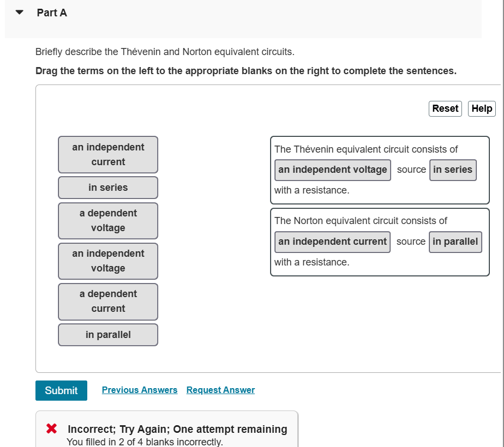Click the 'in parallel' filled Norton blank
This screenshot has width=504, height=447.
455,241
